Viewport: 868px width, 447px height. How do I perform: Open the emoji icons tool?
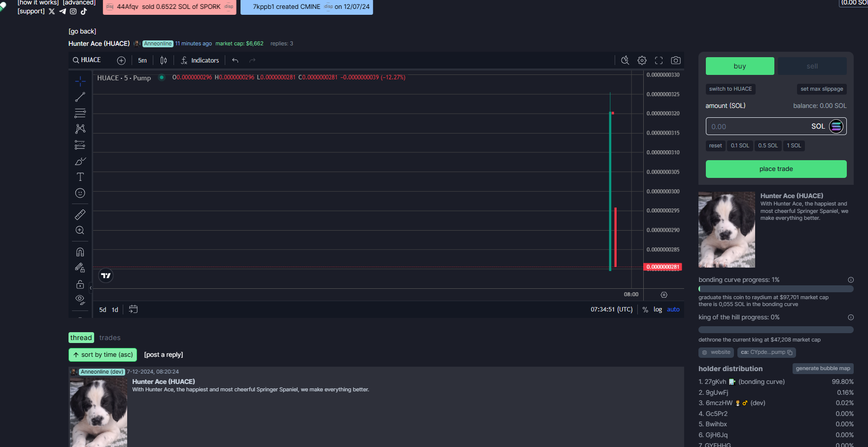coord(80,193)
